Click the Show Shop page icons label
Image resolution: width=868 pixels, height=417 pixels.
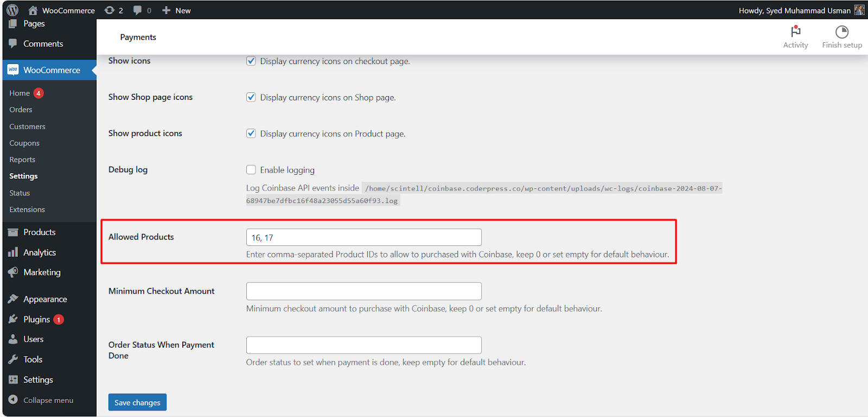150,97
